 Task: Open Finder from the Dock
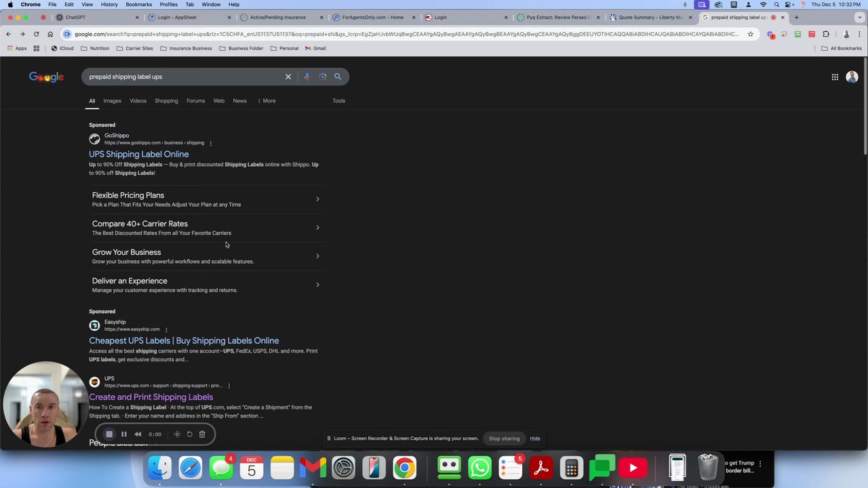point(160,468)
